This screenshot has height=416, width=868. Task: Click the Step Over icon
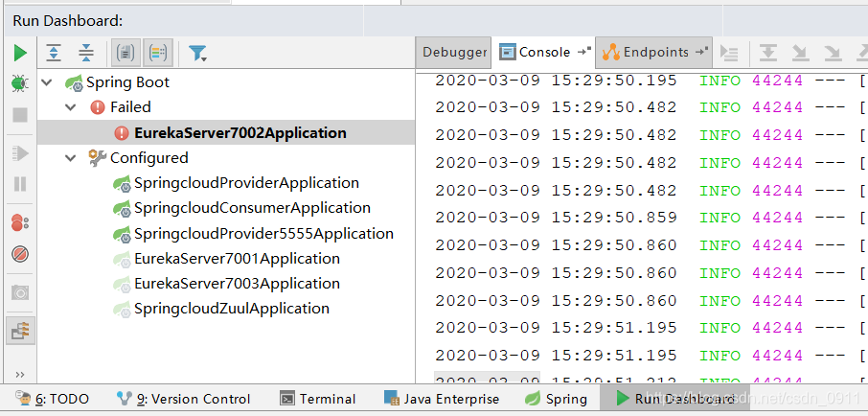[767, 53]
